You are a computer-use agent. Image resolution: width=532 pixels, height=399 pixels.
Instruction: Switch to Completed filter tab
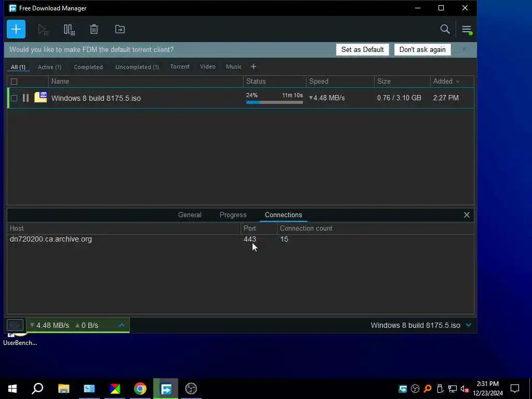pos(88,67)
